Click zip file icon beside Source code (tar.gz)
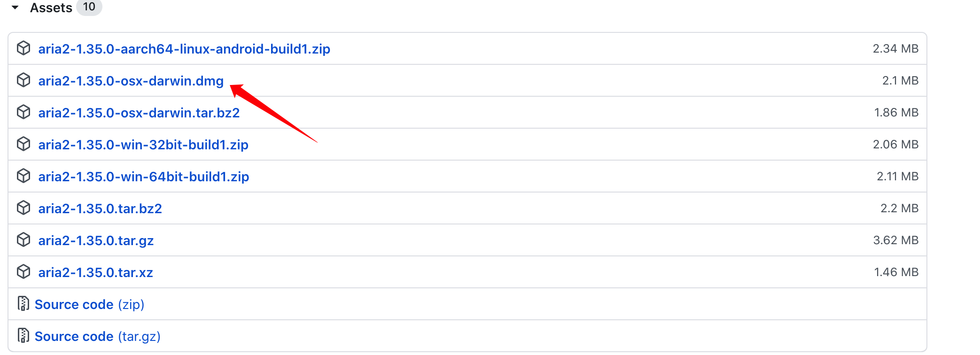Image resolution: width=980 pixels, height=355 pixels. [23, 336]
